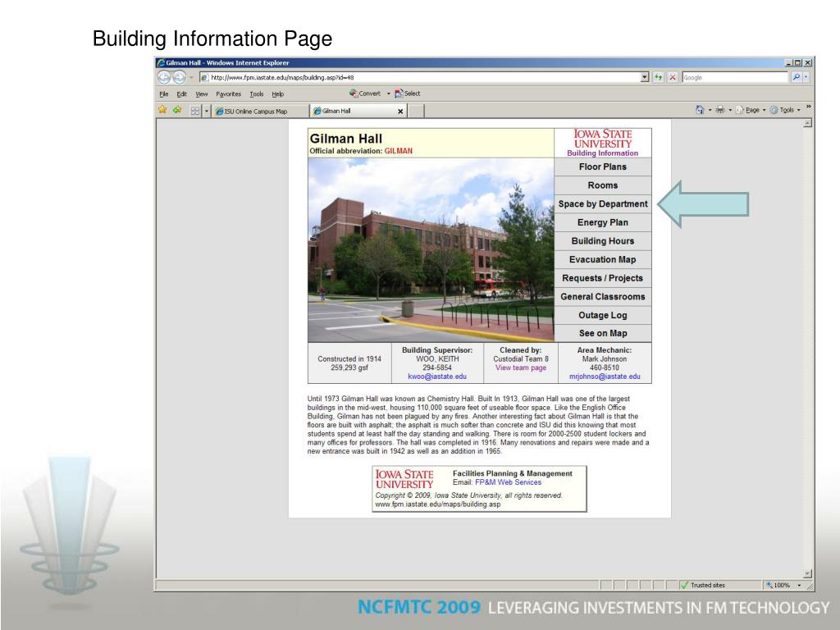Click the FP&M Web Services link
840x630 pixels.
click(508, 482)
